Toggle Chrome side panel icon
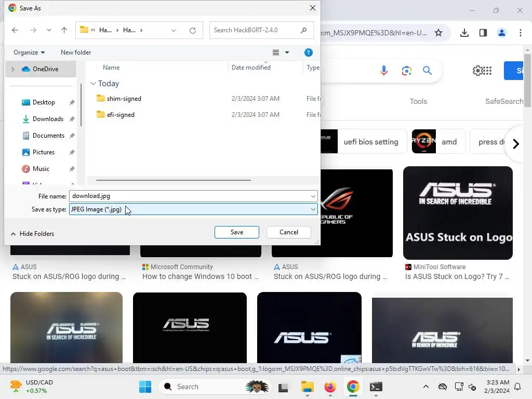This screenshot has height=399, width=532. [x=483, y=33]
